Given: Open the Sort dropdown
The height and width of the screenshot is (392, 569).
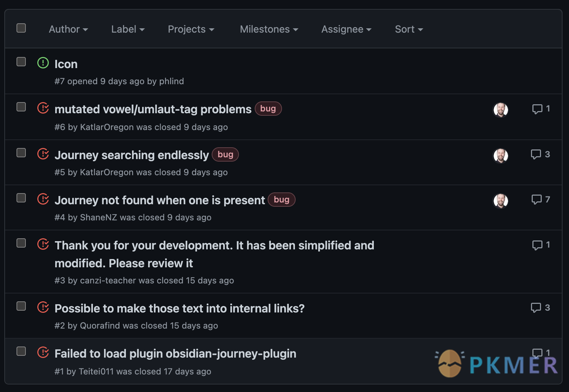Looking at the screenshot, I should point(409,29).
